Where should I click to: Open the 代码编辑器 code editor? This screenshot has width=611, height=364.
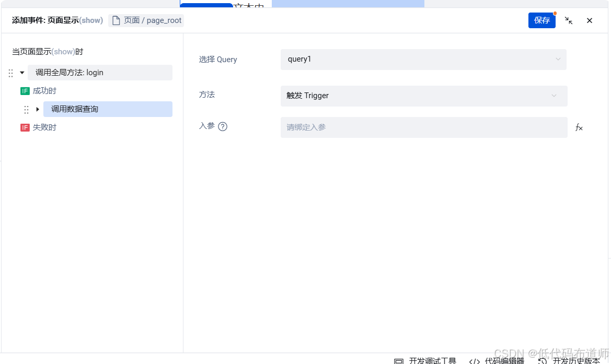click(503, 360)
